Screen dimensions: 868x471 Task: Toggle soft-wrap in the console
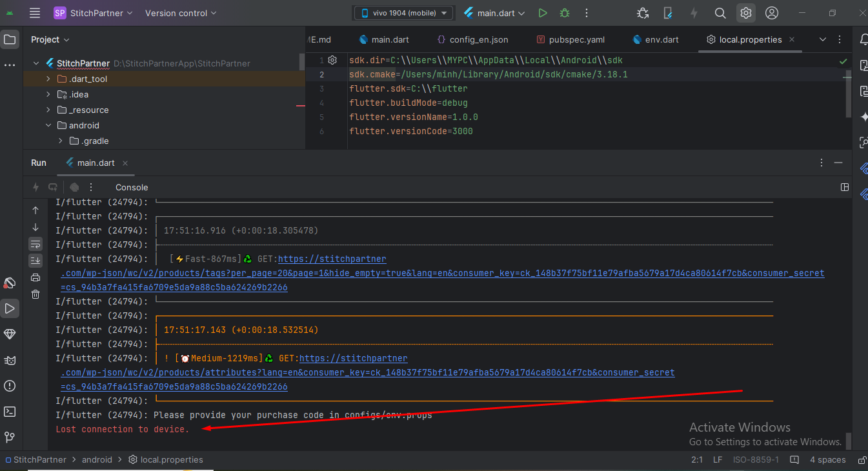(35, 244)
